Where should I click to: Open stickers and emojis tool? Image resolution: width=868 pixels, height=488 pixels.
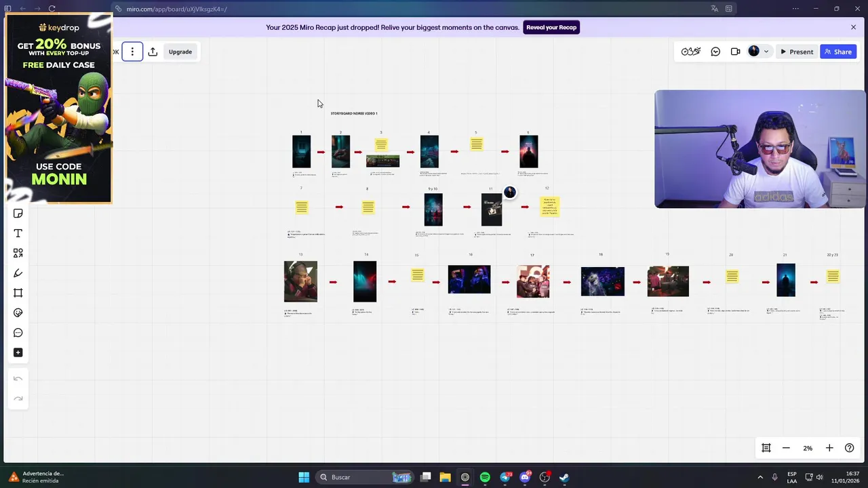(18, 312)
